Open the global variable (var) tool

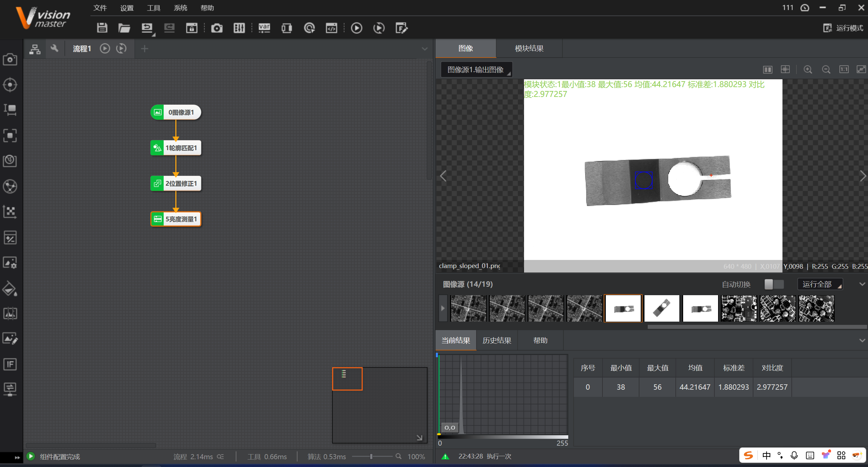pos(264,28)
